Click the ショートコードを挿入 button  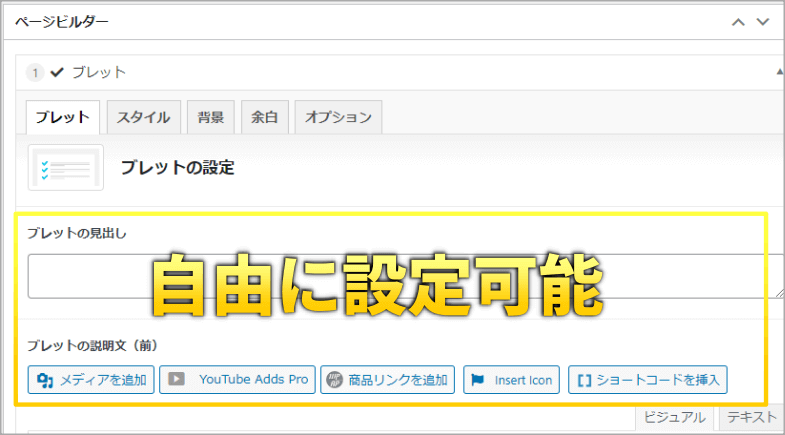pyautogui.click(x=648, y=380)
